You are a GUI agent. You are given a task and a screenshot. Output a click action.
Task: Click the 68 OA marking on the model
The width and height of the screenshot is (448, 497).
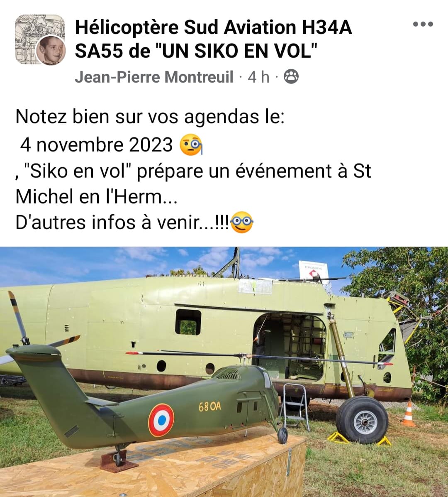coord(210,406)
